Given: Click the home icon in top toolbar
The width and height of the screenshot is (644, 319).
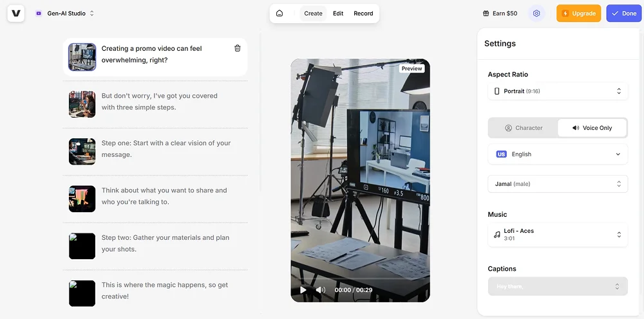Looking at the screenshot, I should 279,14.
